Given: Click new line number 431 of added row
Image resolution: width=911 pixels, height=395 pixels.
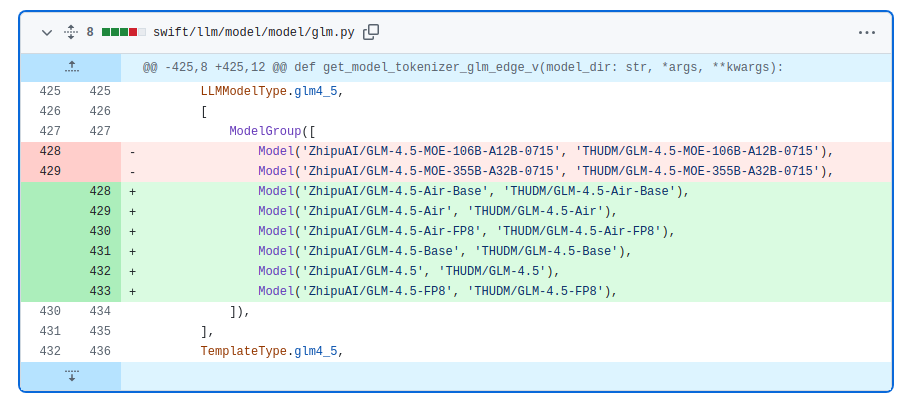Looking at the screenshot, I should coord(100,251).
